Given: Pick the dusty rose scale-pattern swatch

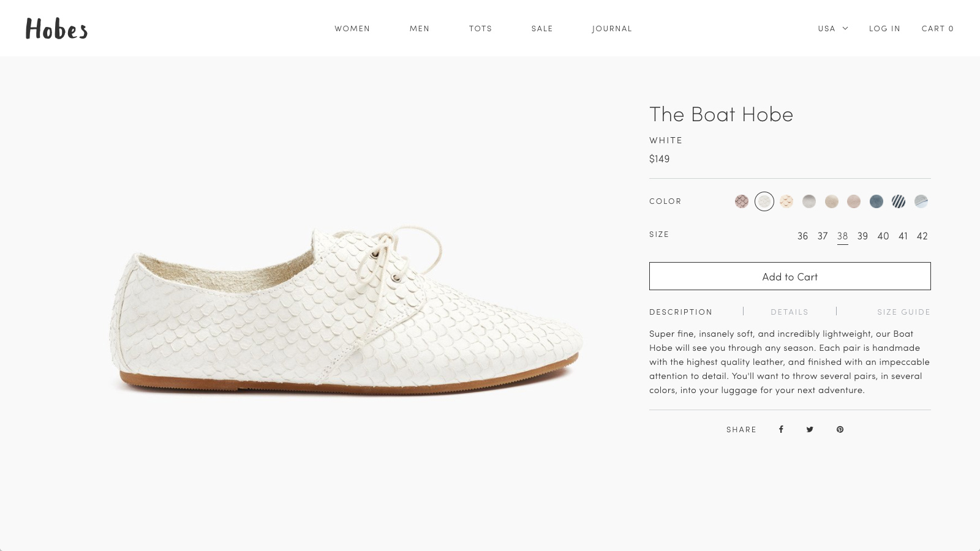Looking at the screenshot, I should tap(742, 201).
